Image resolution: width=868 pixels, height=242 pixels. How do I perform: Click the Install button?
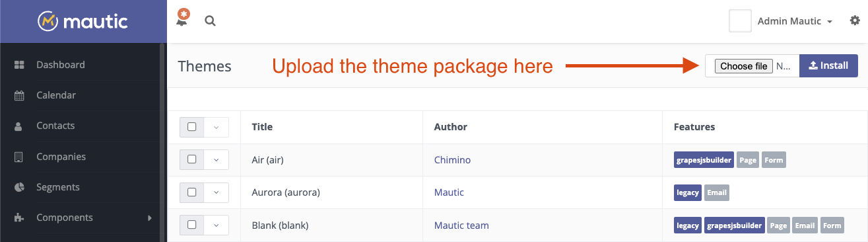(x=828, y=65)
